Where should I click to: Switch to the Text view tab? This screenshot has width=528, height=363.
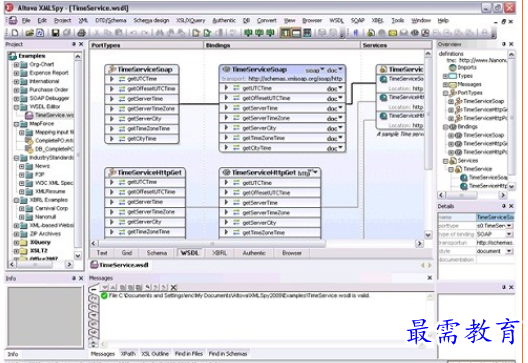click(x=102, y=253)
